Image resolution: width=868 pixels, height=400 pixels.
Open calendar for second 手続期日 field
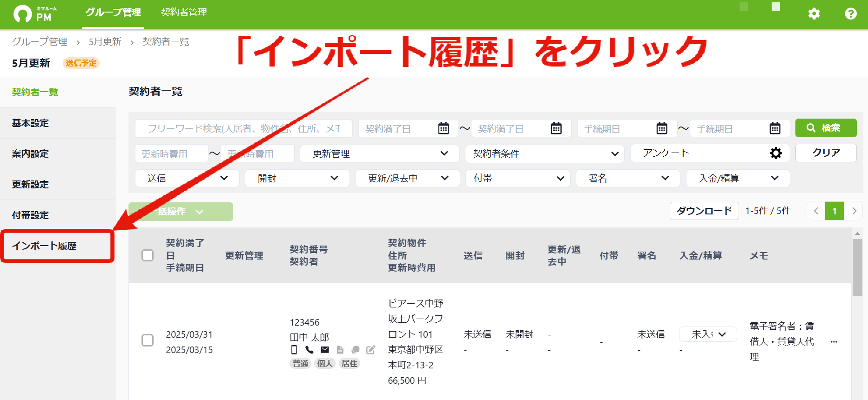tap(775, 128)
